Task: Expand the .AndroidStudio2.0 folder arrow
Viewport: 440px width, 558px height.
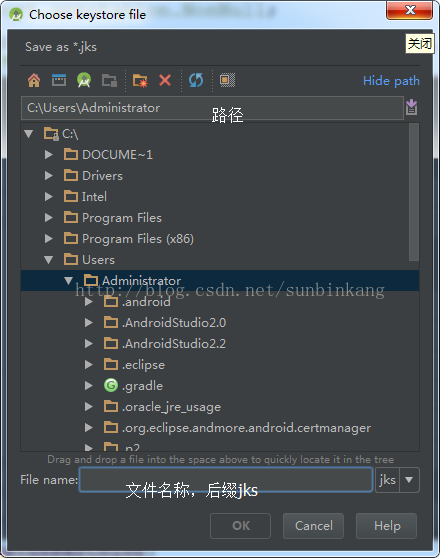Action: tap(89, 323)
